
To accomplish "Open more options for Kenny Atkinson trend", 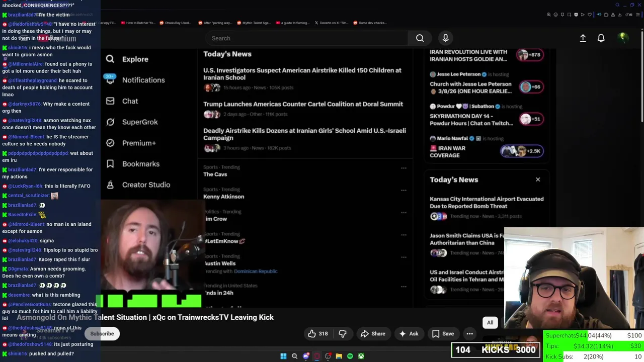I will [x=404, y=190].
